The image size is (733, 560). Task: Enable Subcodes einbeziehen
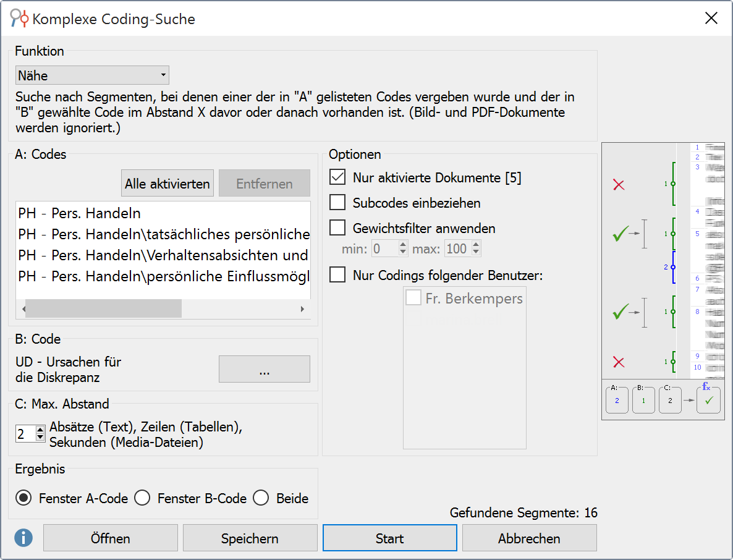(x=337, y=202)
